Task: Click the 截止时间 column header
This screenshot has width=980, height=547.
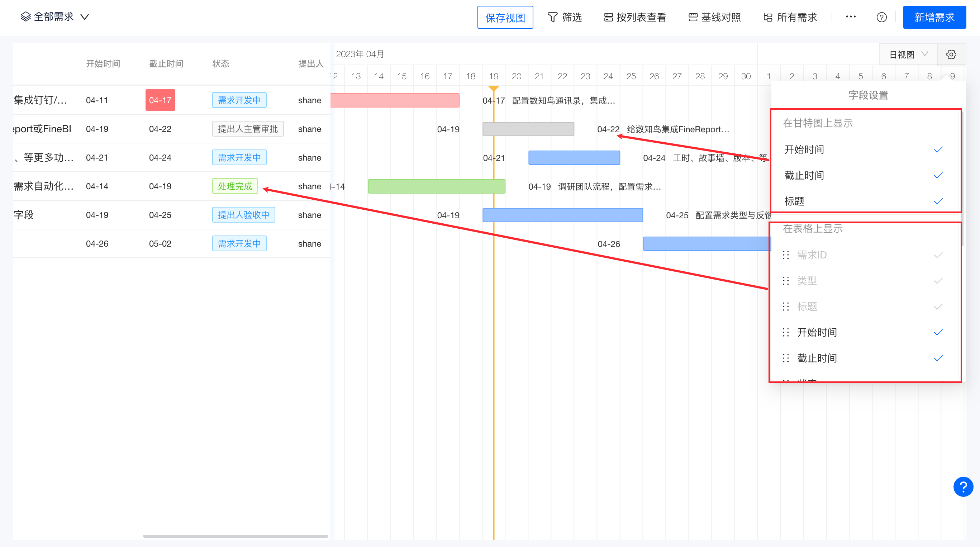Action: coord(166,63)
